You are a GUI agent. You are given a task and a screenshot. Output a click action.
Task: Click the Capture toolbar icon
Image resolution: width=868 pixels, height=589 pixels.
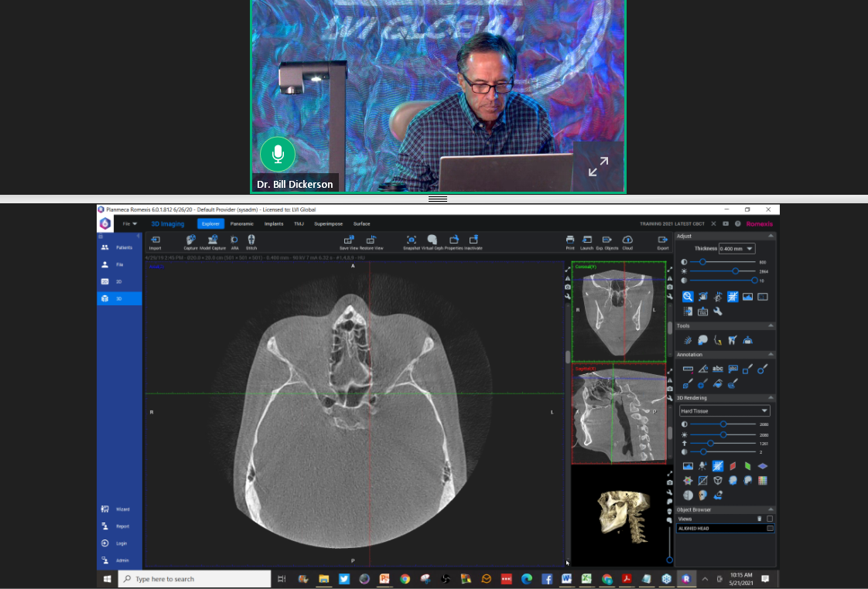(190, 240)
